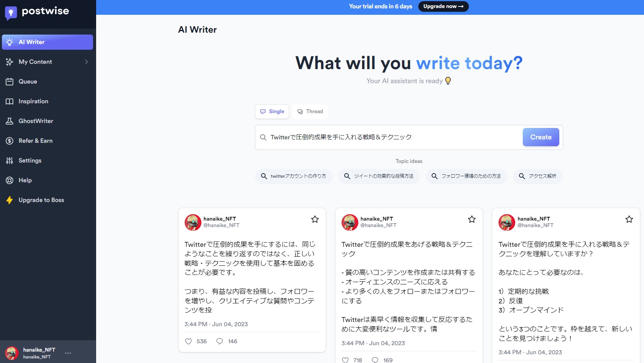Click the AI Writer lightbulb icon
644x363 pixels.
point(9,42)
